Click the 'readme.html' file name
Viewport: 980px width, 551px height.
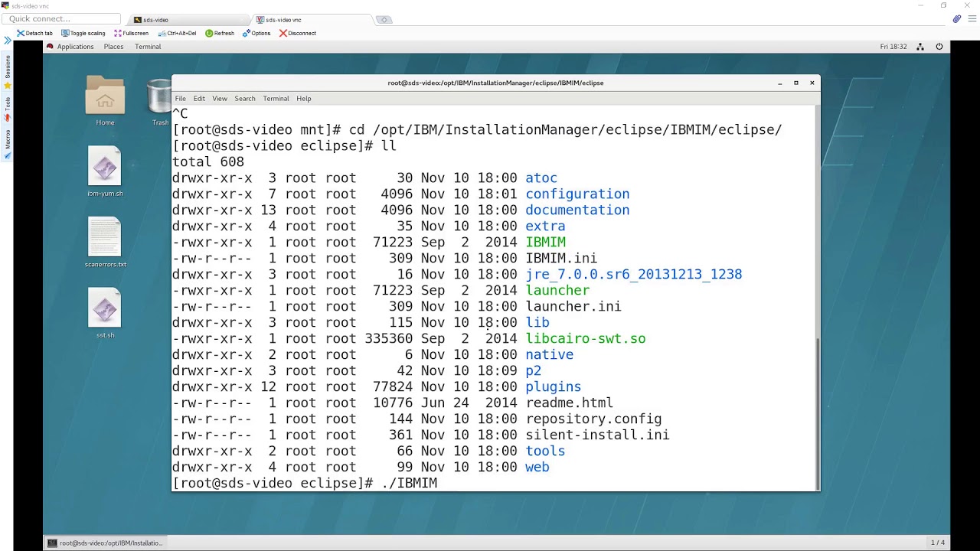coord(569,403)
